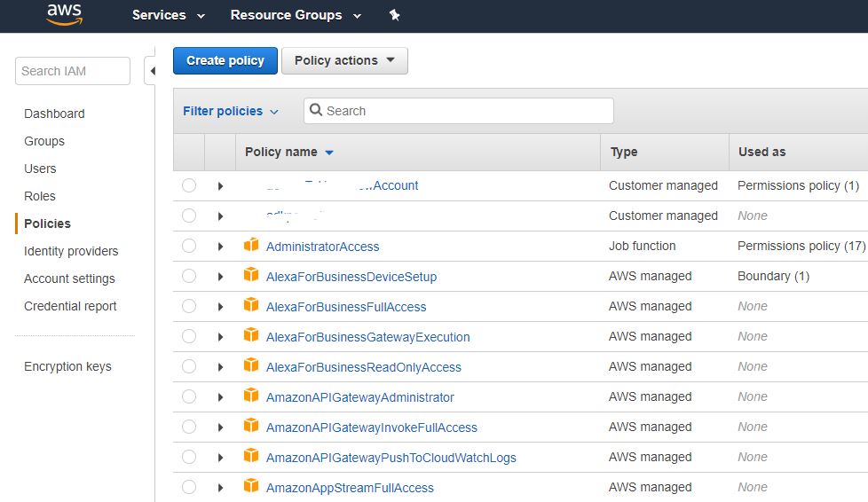Select the radio button for the first Customer managed policy
The image size is (868, 502).
tap(189, 184)
